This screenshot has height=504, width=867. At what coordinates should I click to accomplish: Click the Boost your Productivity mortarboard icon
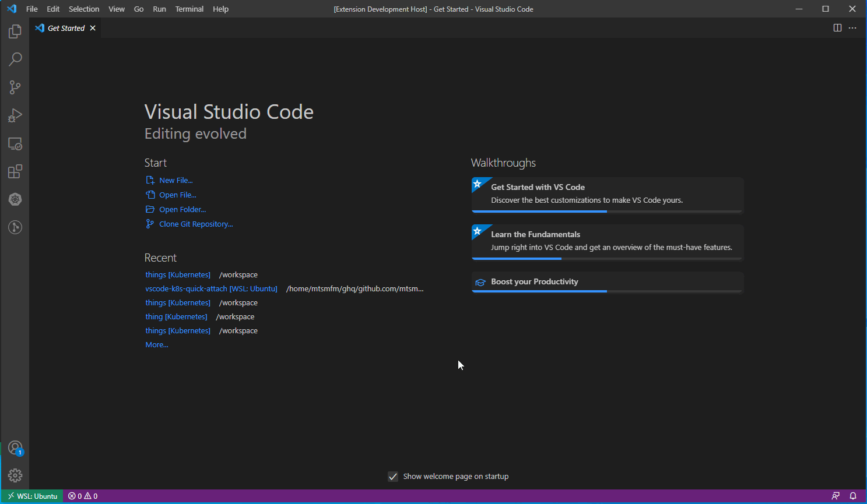480,282
